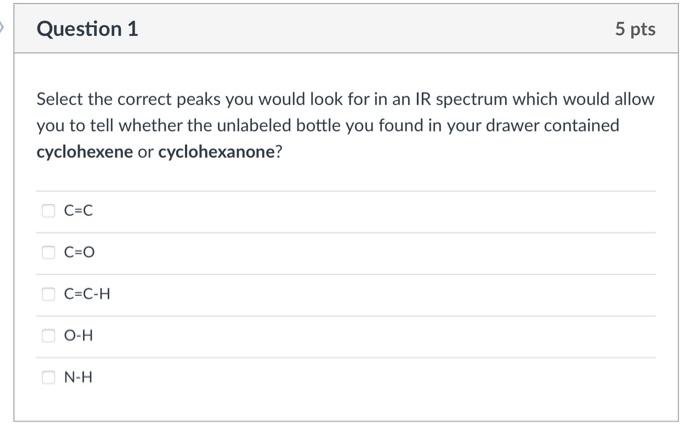This screenshot has height=436, width=700.
Task: Click the Question 1 heading
Action: click(x=87, y=30)
